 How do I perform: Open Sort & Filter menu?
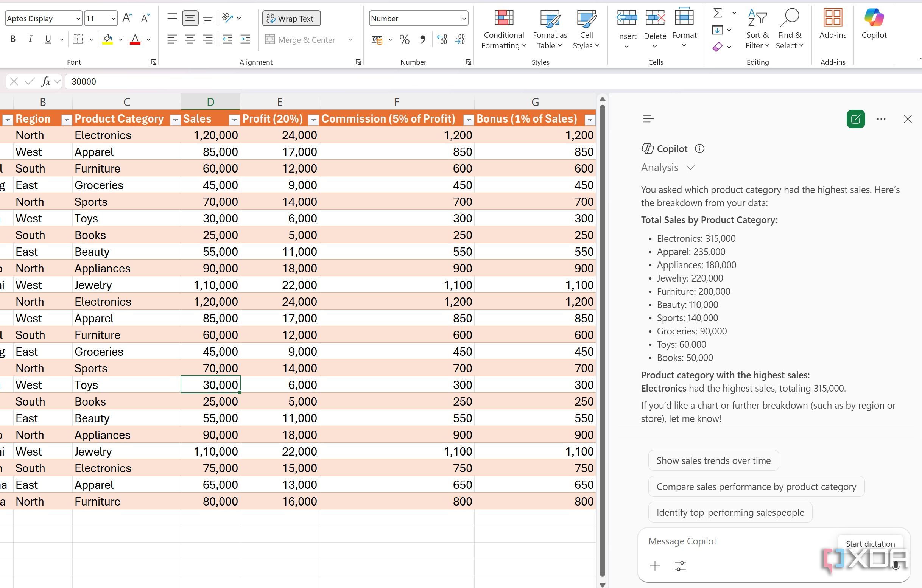click(x=757, y=30)
